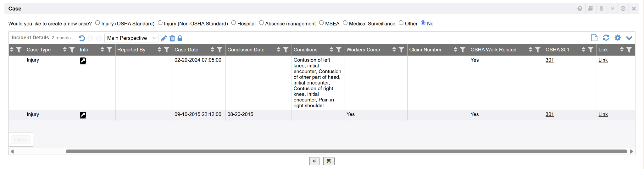Filter the Conditions column
This screenshot has width=644, height=169.
click(339, 50)
